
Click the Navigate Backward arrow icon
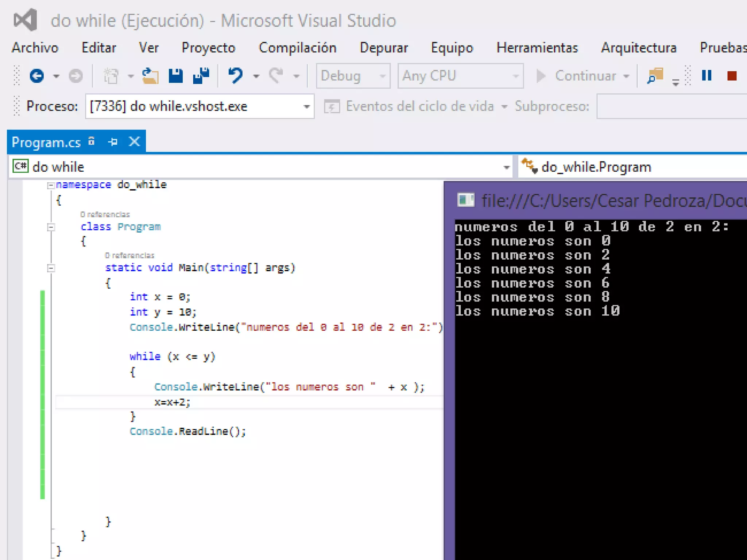36,76
